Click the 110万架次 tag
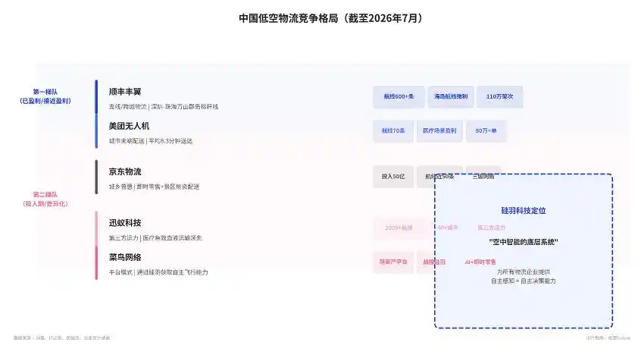 [500, 96]
